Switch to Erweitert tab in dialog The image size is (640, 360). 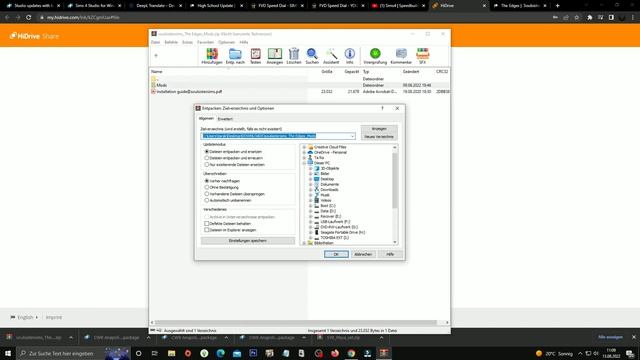[225, 119]
